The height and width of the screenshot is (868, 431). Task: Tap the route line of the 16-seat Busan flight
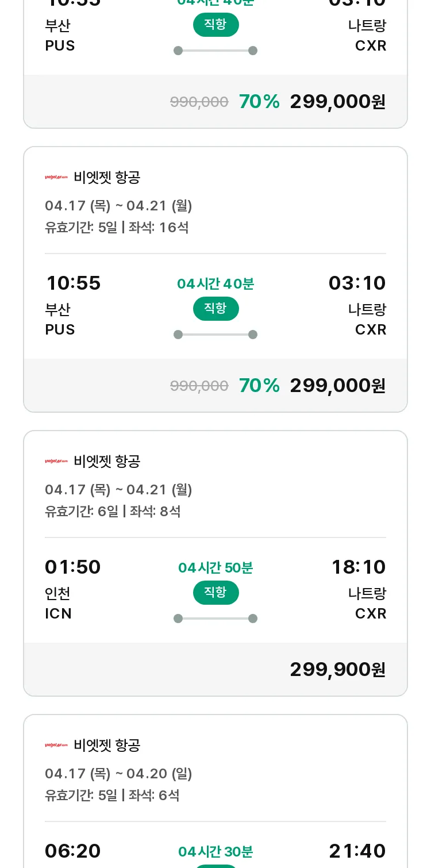coord(215,335)
